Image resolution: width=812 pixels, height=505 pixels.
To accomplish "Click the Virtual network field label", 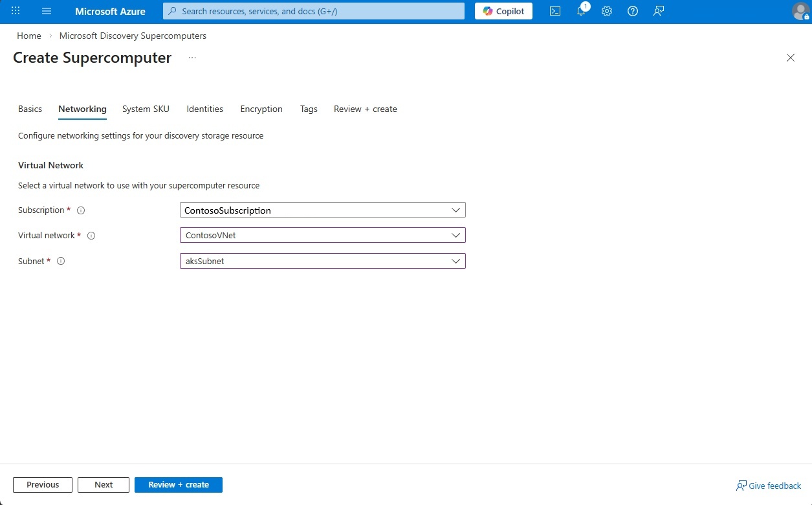I will 47,236.
